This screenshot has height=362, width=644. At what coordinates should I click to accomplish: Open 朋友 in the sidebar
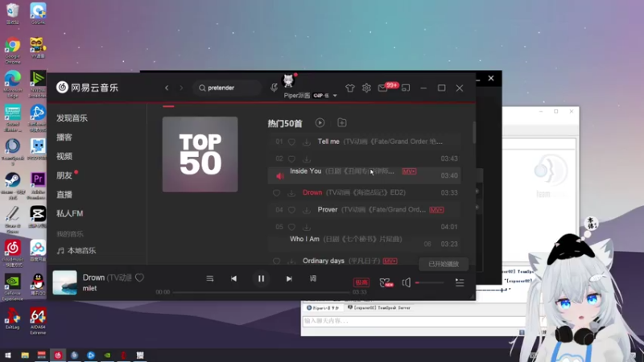(x=64, y=175)
